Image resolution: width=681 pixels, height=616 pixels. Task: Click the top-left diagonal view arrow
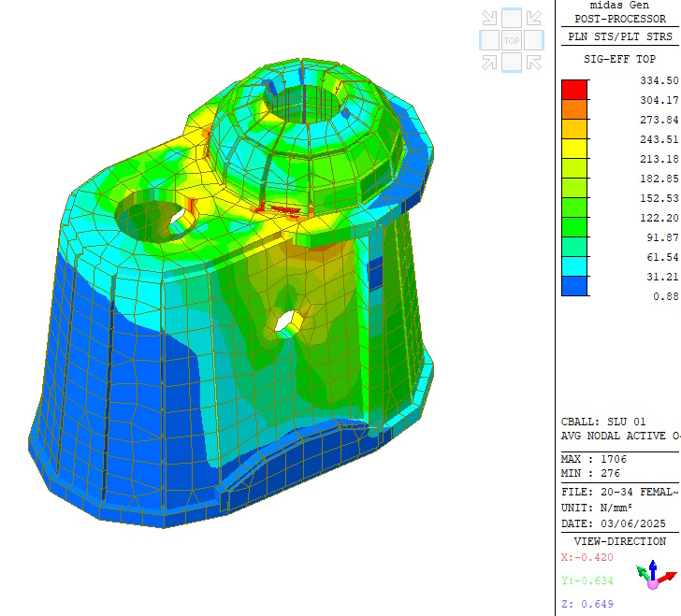click(489, 18)
